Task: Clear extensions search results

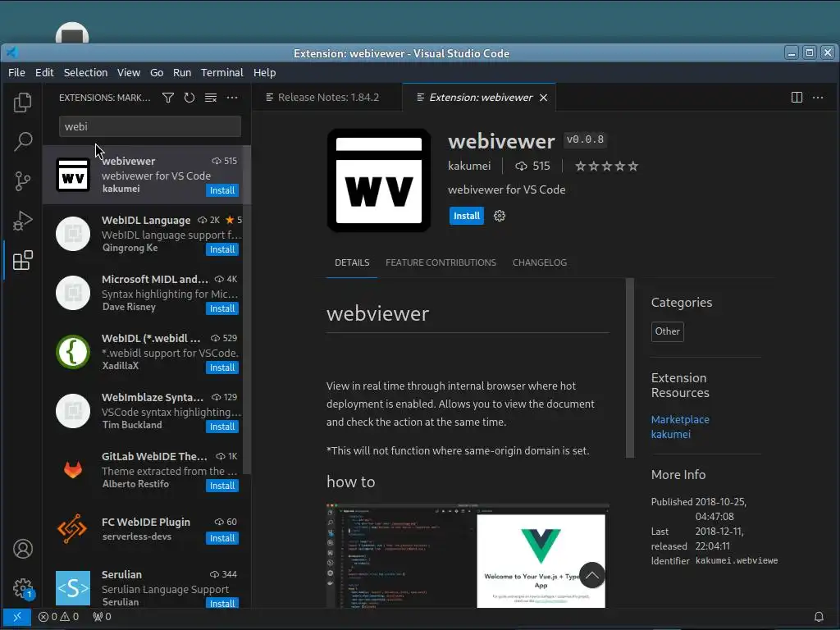Action: (211, 98)
